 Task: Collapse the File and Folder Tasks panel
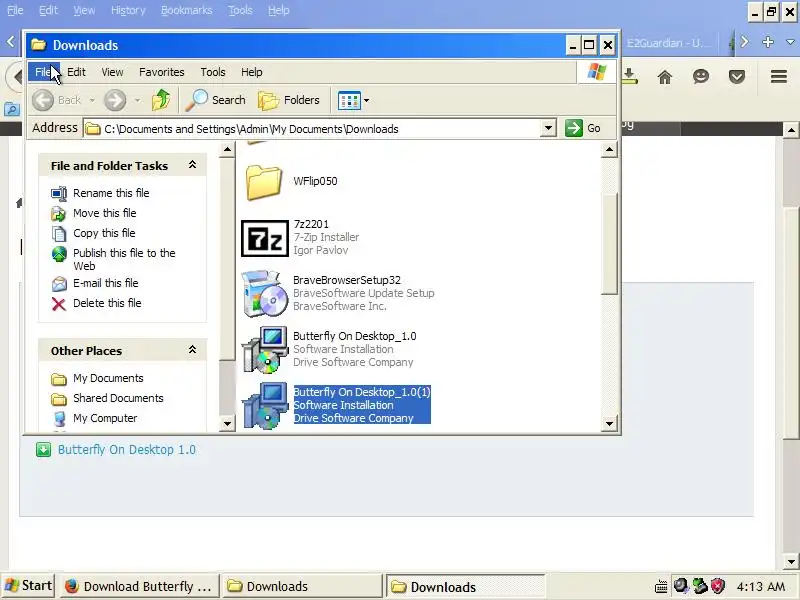192,165
